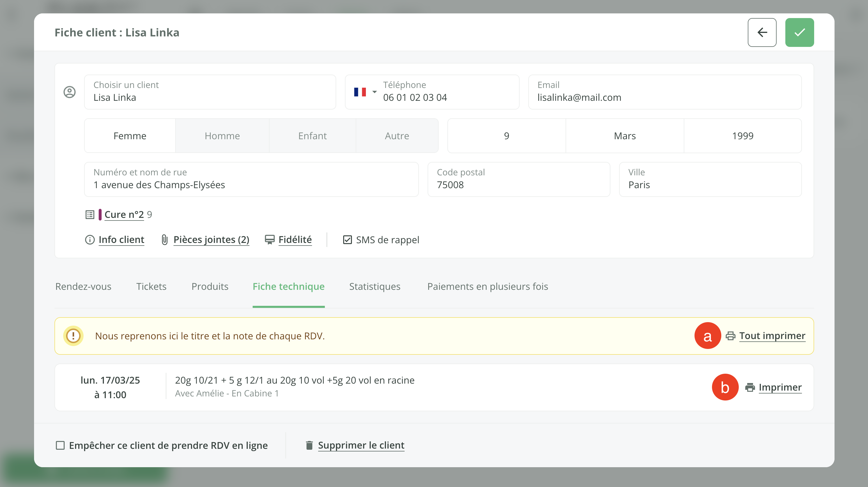Open the phone country flag dropdown
The width and height of the screenshot is (868, 487).
(365, 92)
